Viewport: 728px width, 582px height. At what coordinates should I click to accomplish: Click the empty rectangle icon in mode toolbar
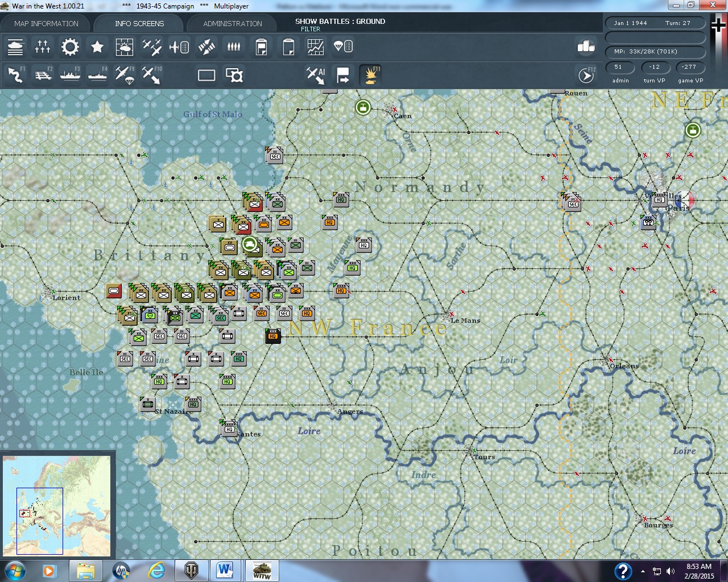tap(206, 75)
